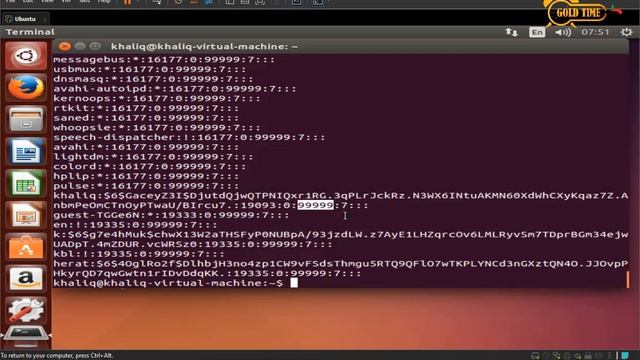The width and height of the screenshot is (640, 360).
Task: Click the dnsmasq shadow entry line
Action: click(153, 79)
